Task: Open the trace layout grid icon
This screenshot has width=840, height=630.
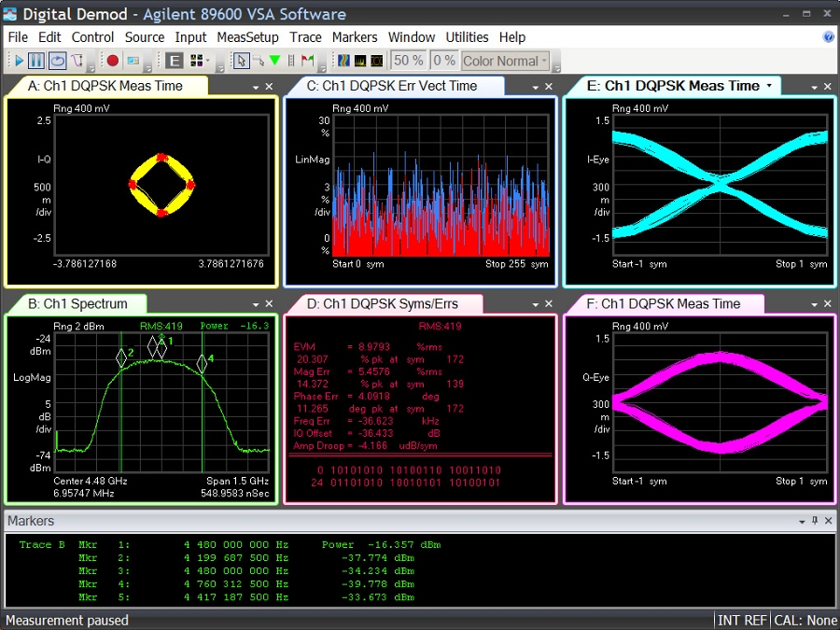Action: (197, 61)
